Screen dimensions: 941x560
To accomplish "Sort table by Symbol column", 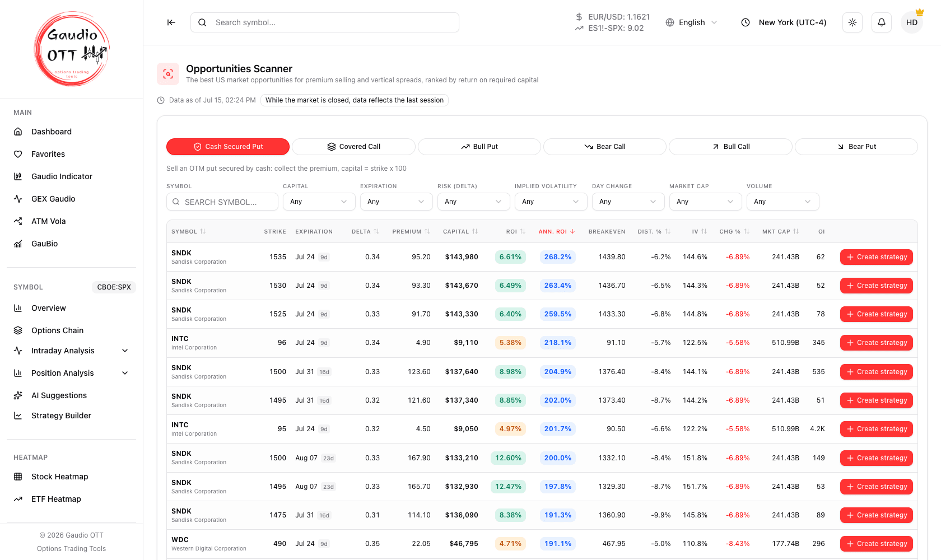I will tap(189, 232).
